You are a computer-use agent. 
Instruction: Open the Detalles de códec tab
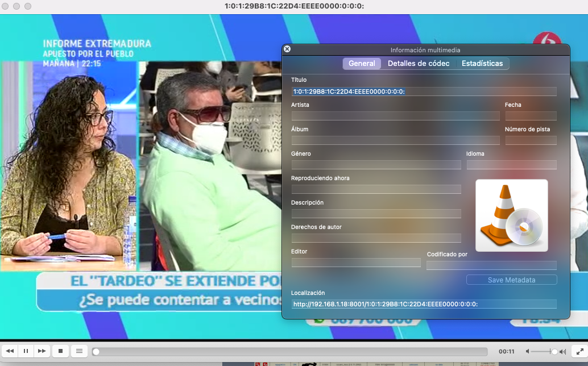[419, 64]
